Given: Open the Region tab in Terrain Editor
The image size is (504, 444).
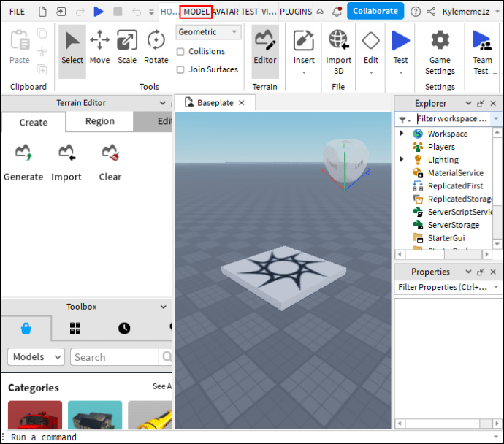Looking at the screenshot, I should coord(99,121).
